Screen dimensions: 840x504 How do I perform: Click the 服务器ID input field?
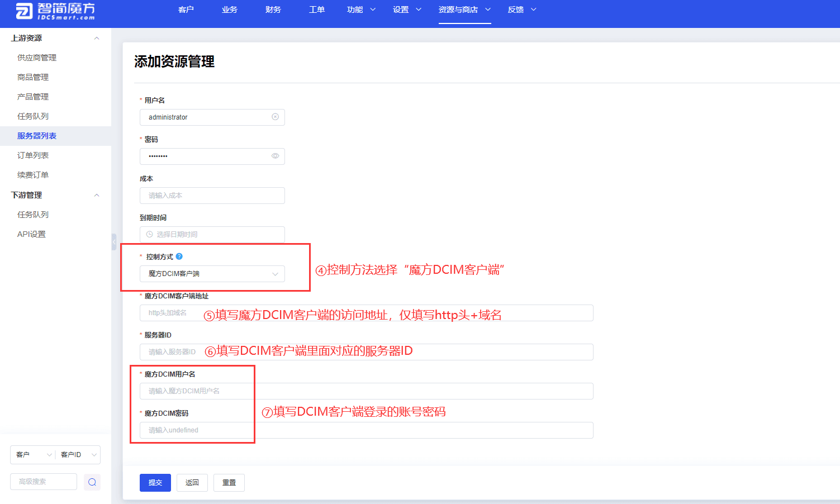tap(367, 352)
